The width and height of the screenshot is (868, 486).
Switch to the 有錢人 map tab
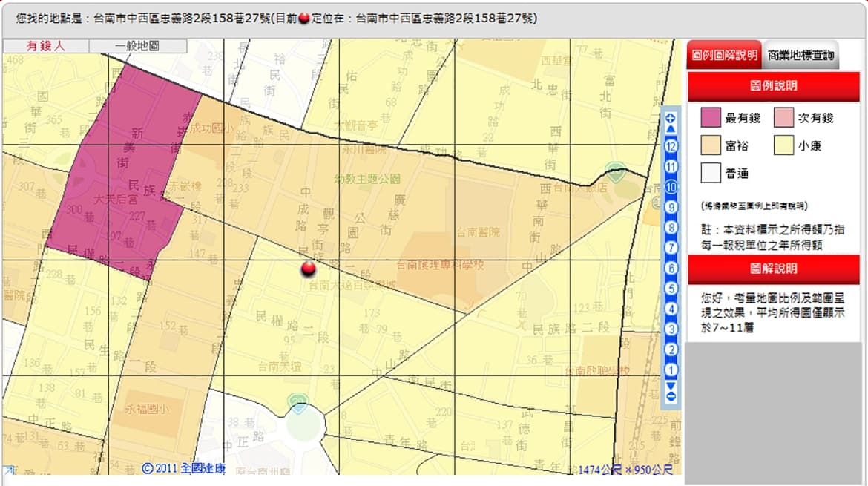coord(46,46)
